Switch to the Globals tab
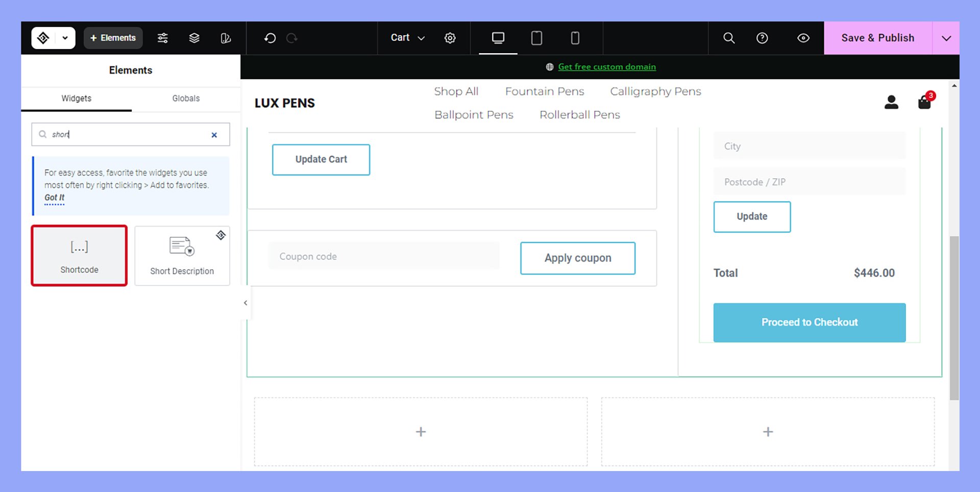Viewport: 980px width, 492px height. pyautogui.click(x=186, y=99)
